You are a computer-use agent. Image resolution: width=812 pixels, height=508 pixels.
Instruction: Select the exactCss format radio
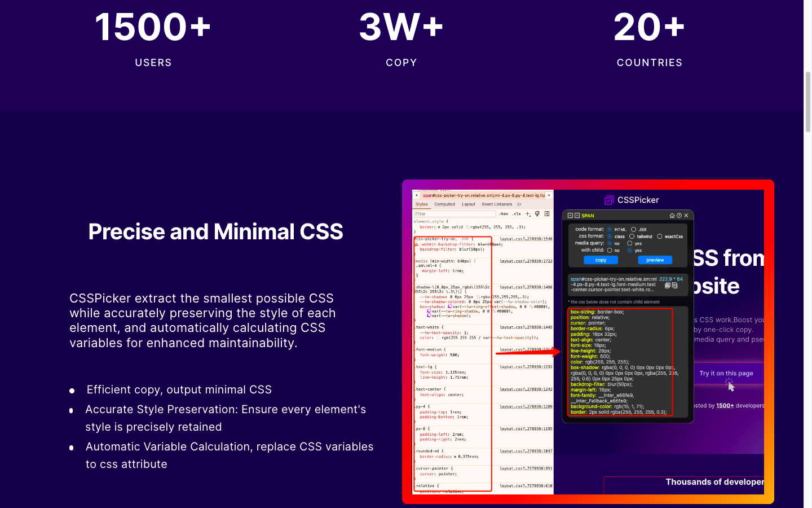tap(660, 237)
